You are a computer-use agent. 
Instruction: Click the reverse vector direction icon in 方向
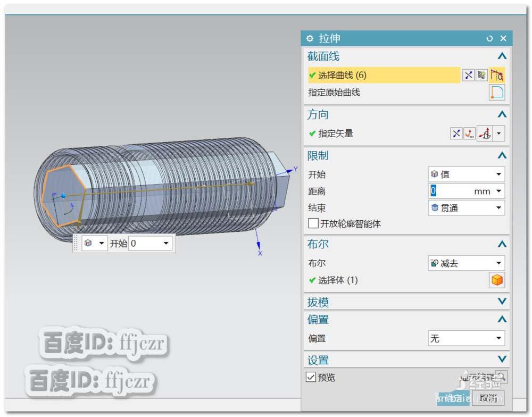pos(456,134)
